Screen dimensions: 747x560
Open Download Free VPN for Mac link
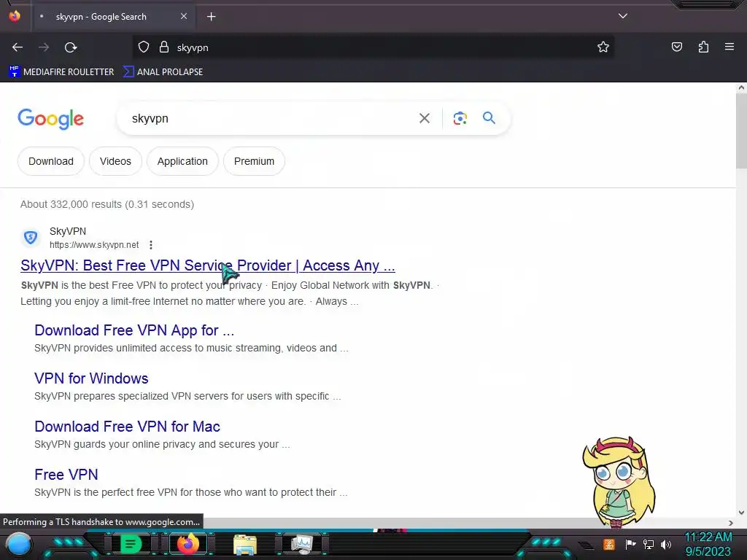(127, 426)
